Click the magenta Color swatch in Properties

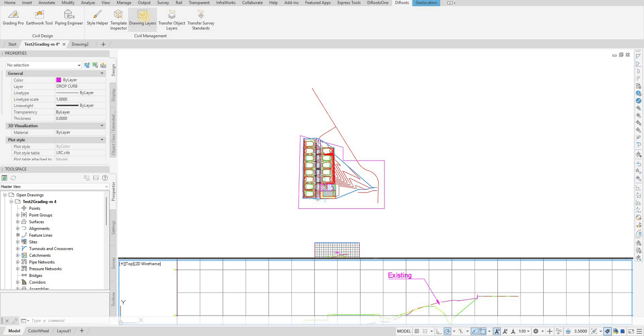click(x=59, y=80)
